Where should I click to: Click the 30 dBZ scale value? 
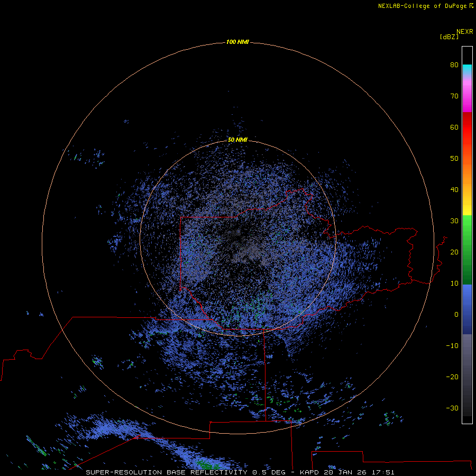point(454,221)
